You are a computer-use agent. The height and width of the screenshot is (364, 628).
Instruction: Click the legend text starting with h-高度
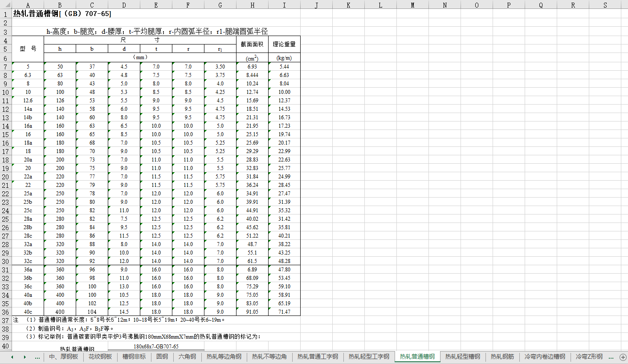157,32
